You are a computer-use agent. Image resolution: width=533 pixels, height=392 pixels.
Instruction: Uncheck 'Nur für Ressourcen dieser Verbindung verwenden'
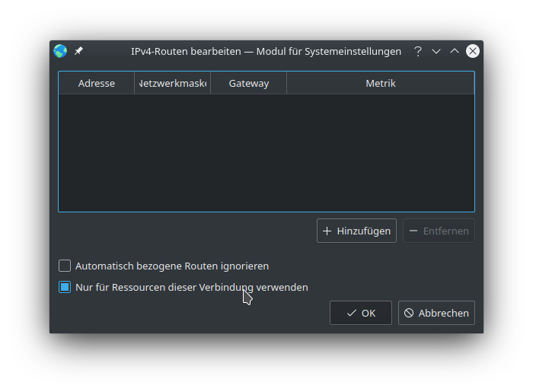point(65,287)
